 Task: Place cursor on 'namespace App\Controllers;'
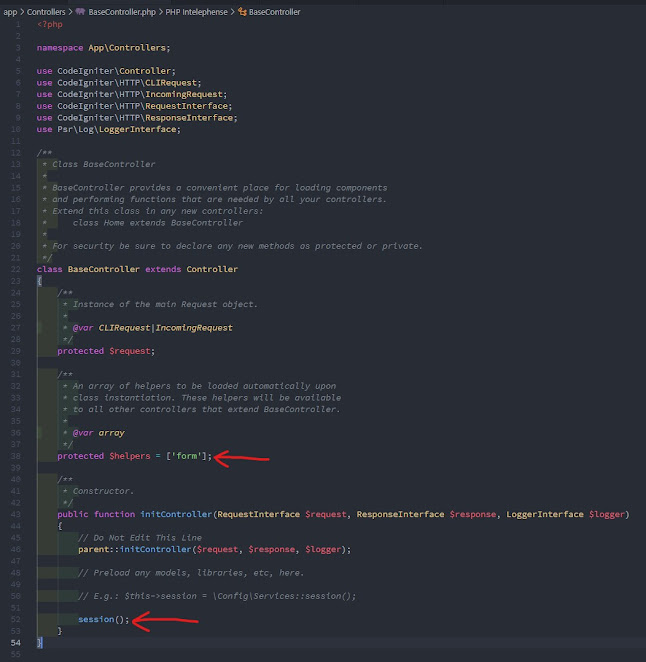coord(103,48)
